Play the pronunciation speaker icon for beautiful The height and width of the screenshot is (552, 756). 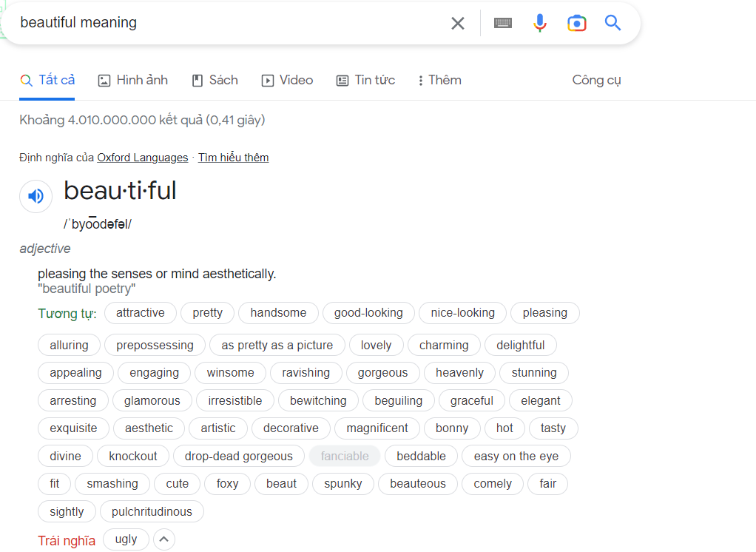coord(36,196)
